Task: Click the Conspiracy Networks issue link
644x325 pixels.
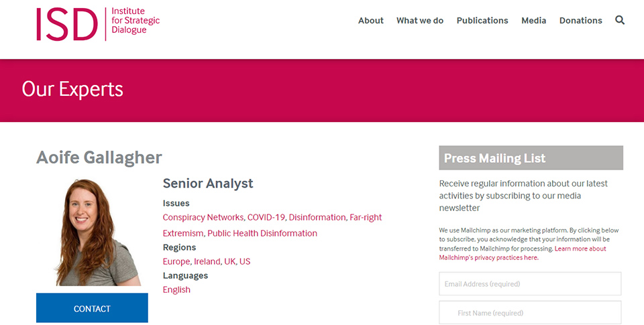Action: tap(203, 217)
